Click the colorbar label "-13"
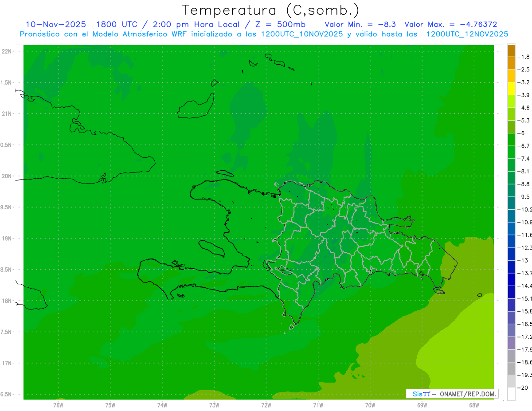The width and height of the screenshot is (532, 411). [x=523, y=260]
